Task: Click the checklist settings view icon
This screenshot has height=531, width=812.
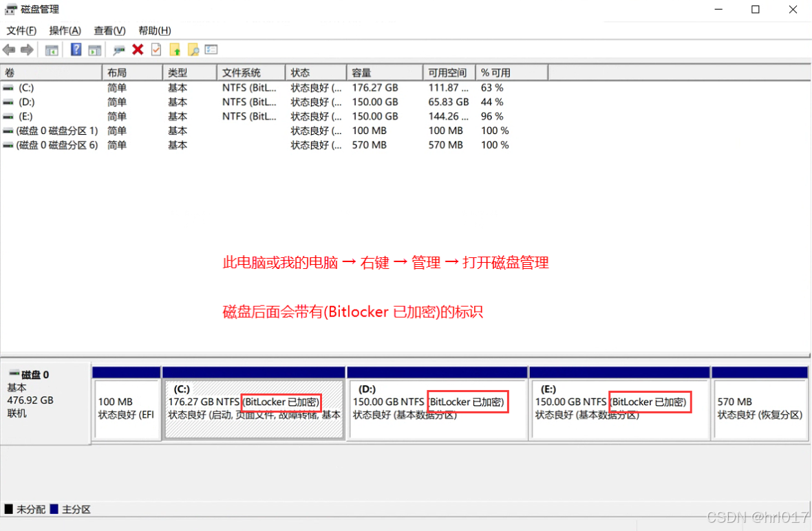Action: click(211, 50)
